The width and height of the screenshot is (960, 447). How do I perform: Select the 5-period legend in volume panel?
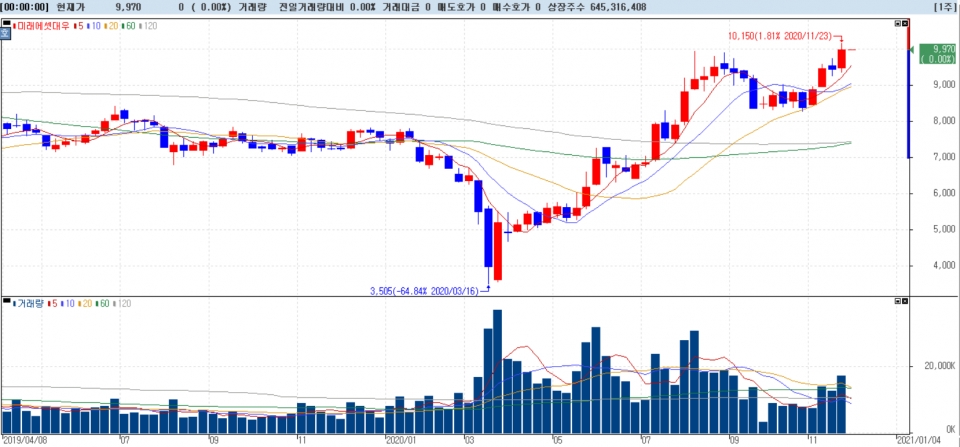click(51, 303)
